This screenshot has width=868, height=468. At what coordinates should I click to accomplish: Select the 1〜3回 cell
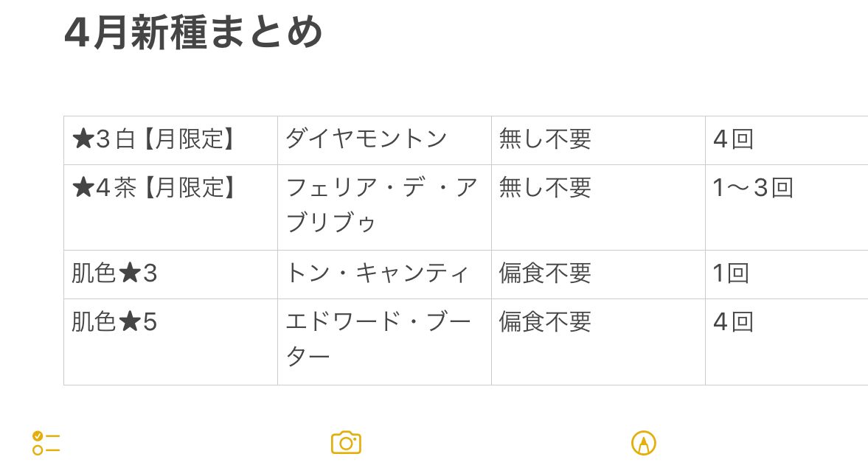pyautogui.click(x=787, y=207)
